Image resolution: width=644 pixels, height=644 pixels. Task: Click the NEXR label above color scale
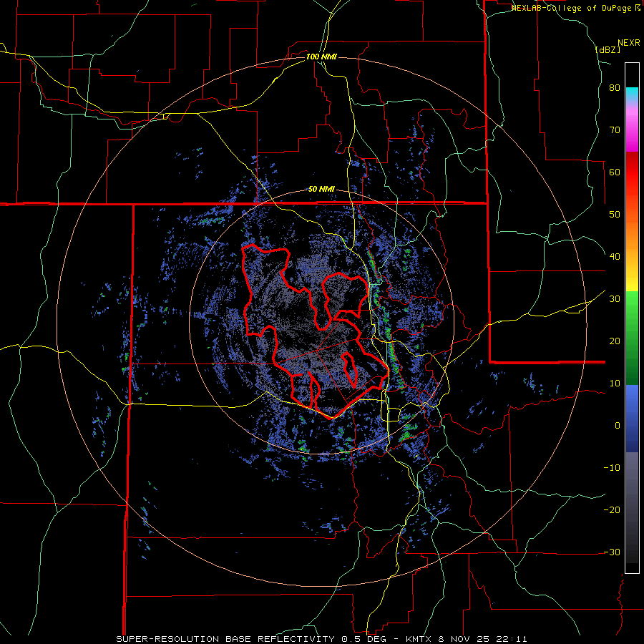629,43
